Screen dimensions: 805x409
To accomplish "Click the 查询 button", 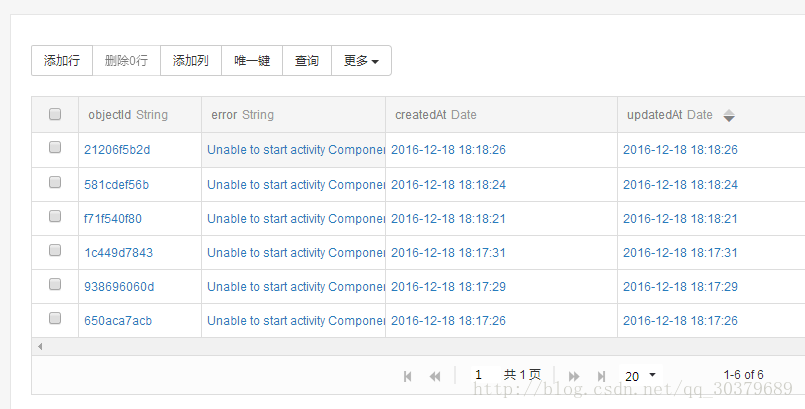I will pos(307,61).
